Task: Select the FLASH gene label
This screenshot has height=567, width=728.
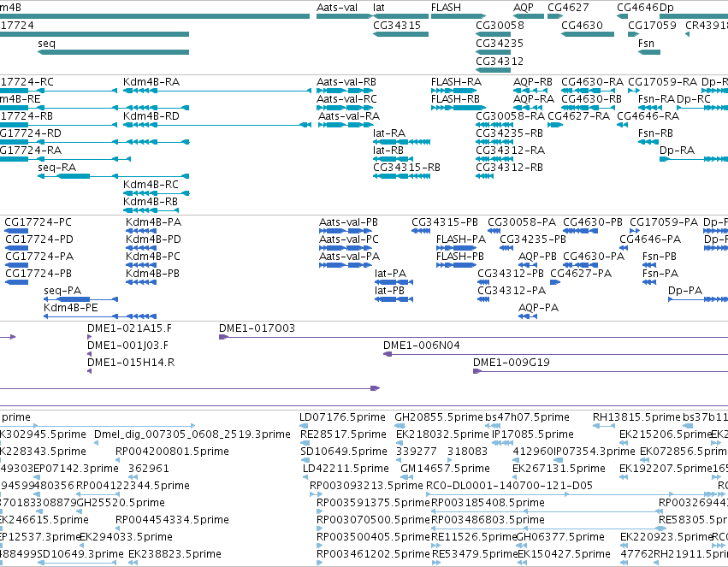Action: pos(446,8)
